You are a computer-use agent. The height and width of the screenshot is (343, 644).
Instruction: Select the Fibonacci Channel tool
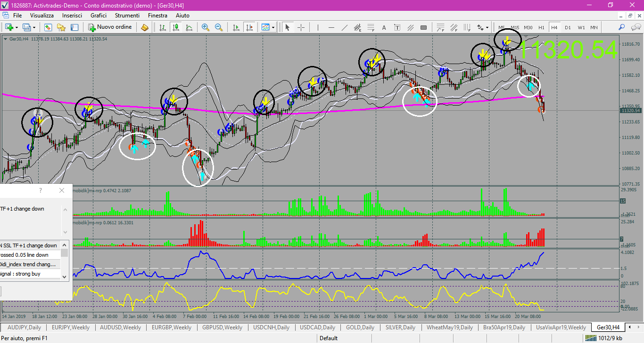click(x=454, y=27)
